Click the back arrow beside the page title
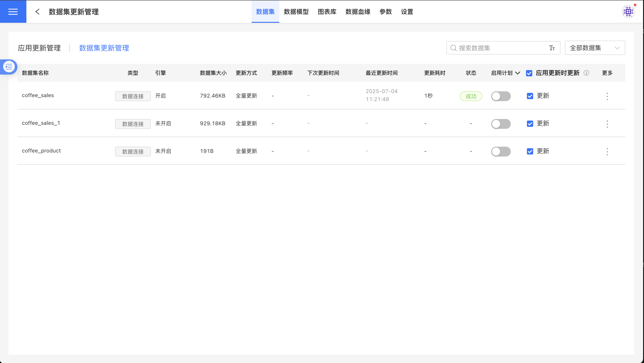This screenshot has height=363, width=644. tap(38, 11)
